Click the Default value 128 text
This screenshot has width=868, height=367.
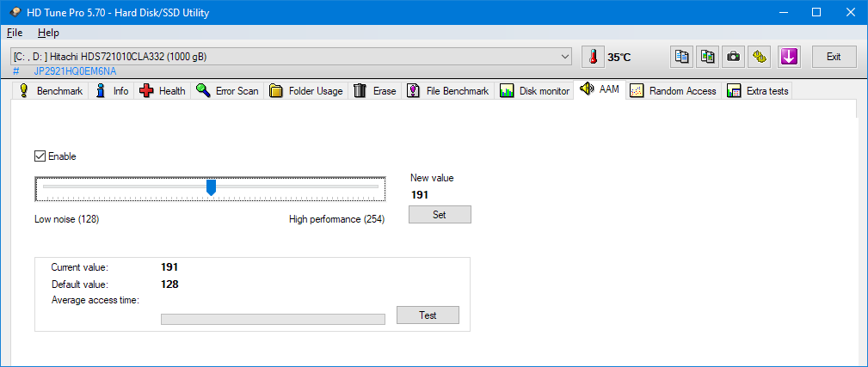tap(169, 284)
